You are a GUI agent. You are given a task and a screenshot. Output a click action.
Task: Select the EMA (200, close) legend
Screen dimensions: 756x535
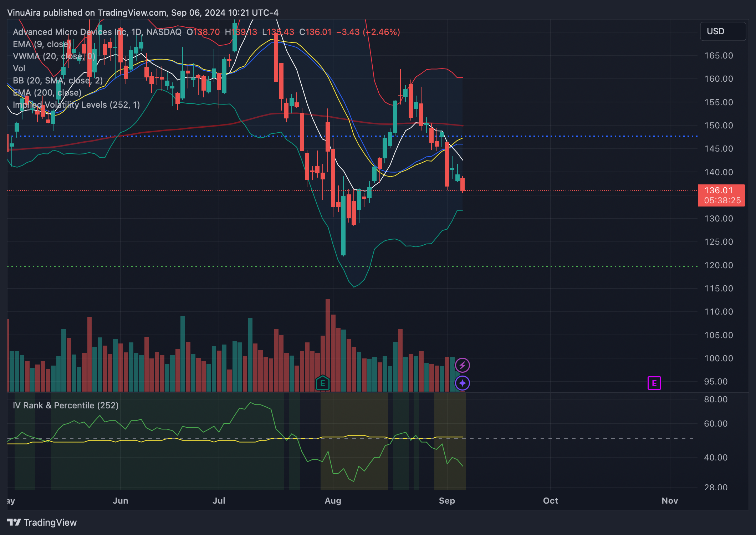(47, 93)
